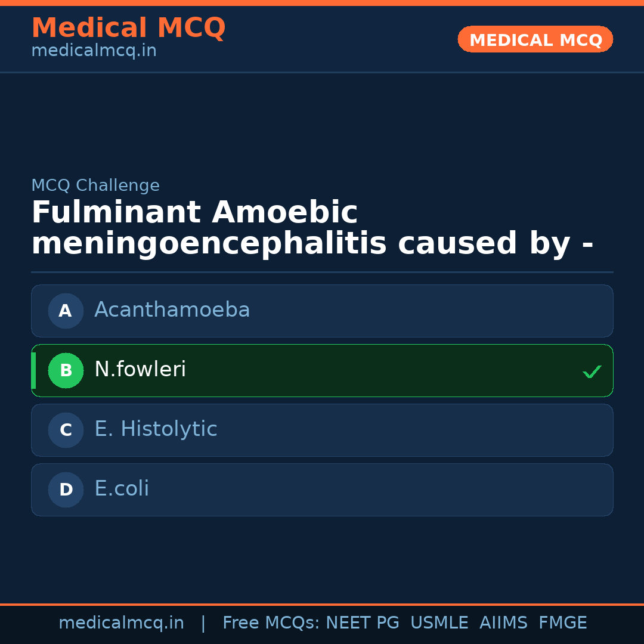
Task: Click the Medical MCQ header title
Action: click(x=128, y=28)
